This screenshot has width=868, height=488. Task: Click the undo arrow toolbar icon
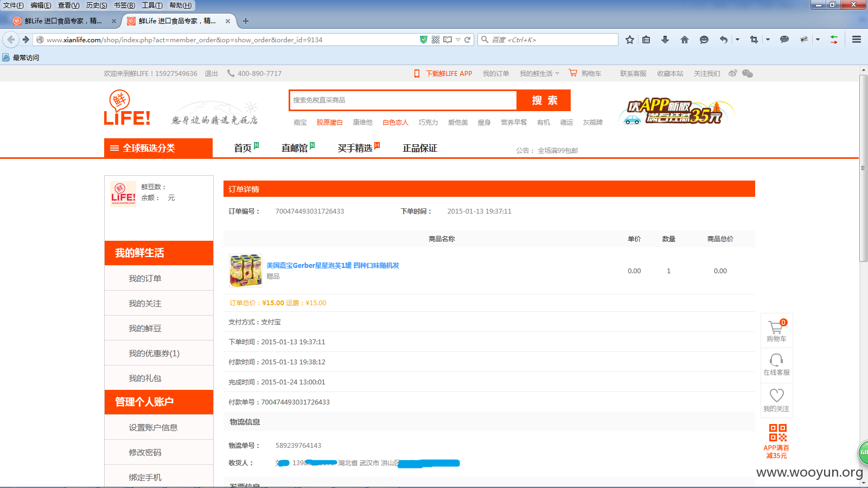[723, 40]
